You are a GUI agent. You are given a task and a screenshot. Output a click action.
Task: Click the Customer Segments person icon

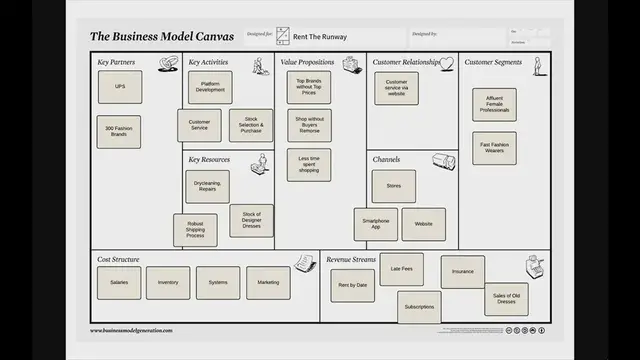pyautogui.click(x=540, y=67)
